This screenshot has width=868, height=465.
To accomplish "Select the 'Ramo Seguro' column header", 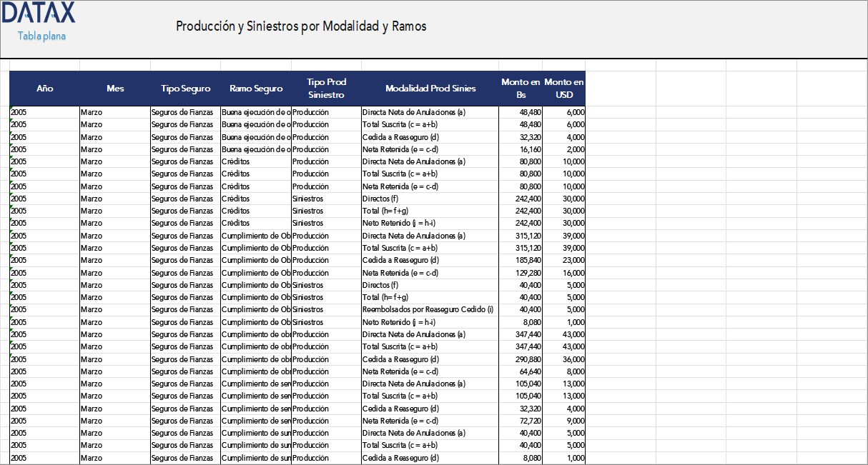I will click(x=256, y=88).
